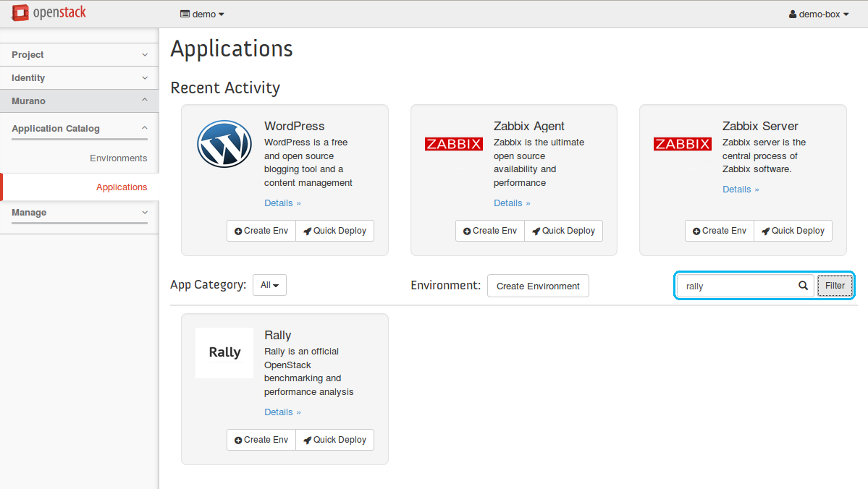Viewport: 868px width, 489px height.
Task: Create Env for Rally application
Action: pyautogui.click(x=261, y=440)
